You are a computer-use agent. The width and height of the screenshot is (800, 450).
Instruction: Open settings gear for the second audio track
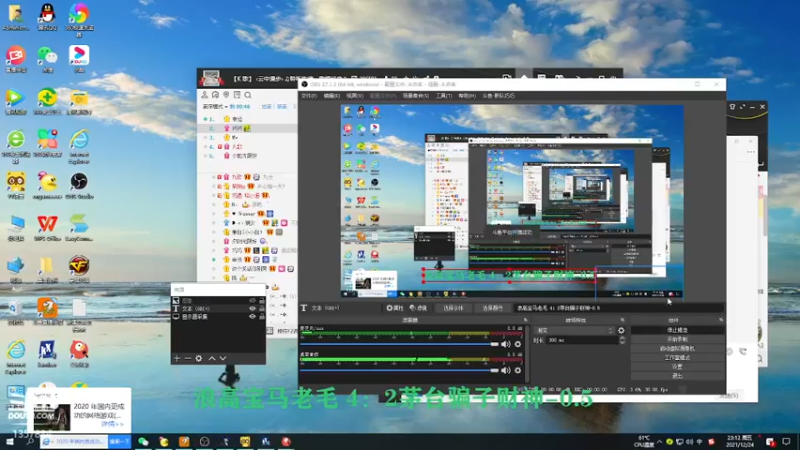(518, 370)
